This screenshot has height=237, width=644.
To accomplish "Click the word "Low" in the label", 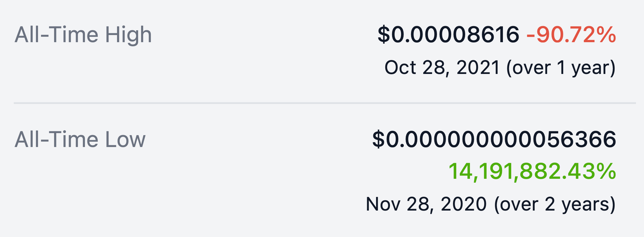I will [x=125, y=139].
